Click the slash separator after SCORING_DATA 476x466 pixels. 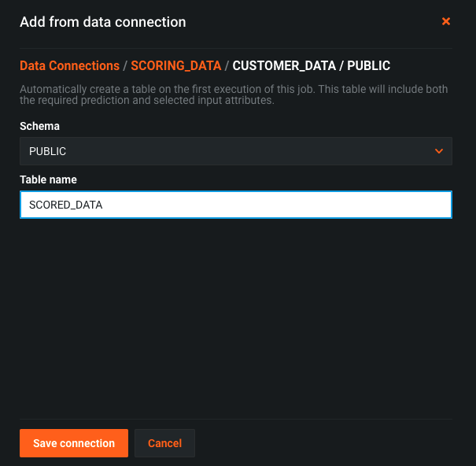tap(227, 65)
